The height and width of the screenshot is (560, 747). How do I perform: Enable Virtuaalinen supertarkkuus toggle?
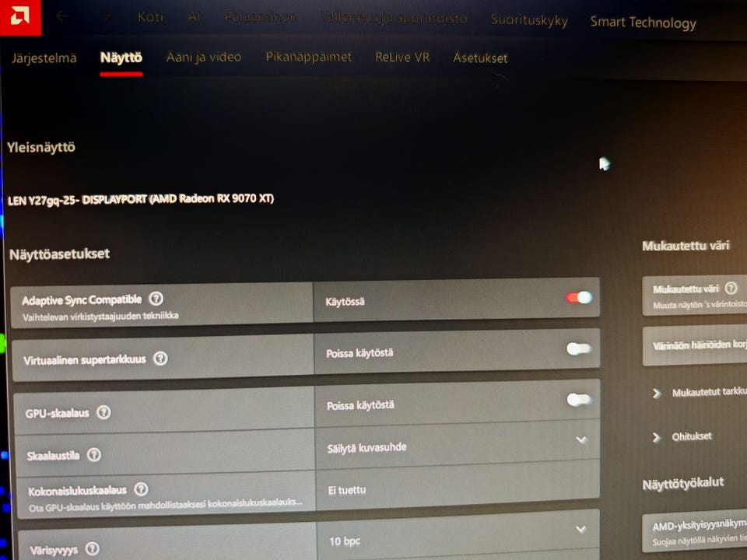coord(579,349)
